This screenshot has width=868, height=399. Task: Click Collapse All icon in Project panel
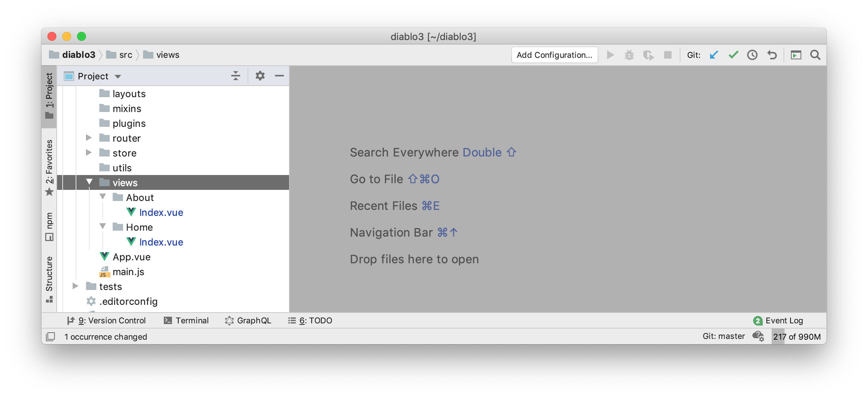click(236, 76)
